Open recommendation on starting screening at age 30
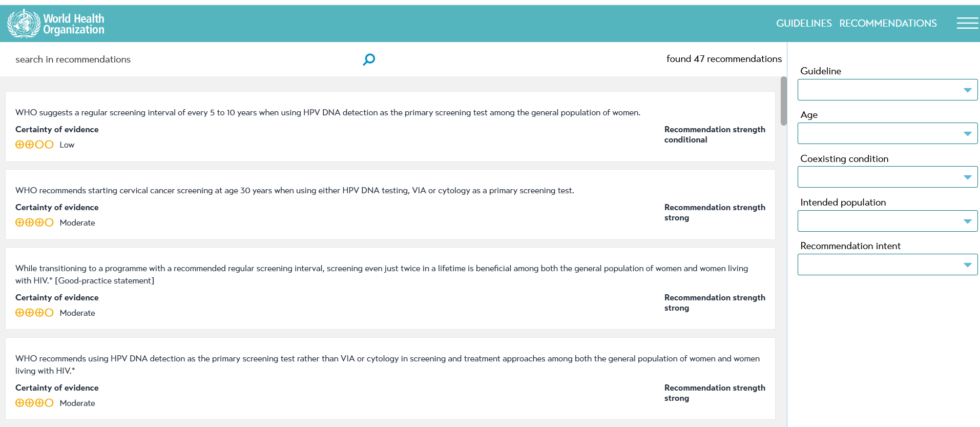 (295, 190)
